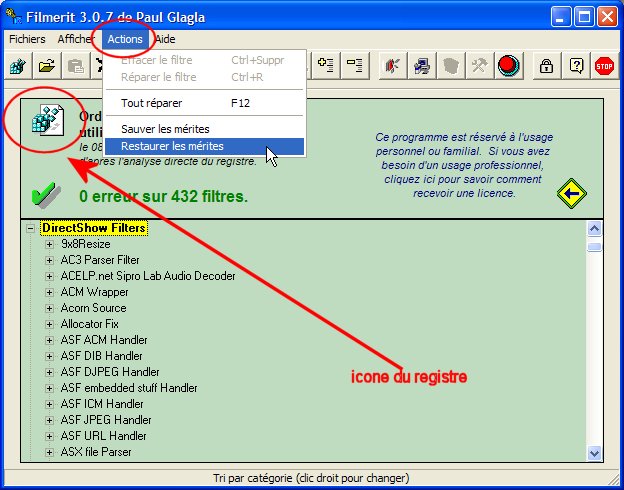Select the Allocator Fix entry
Screen dimensions: 624x490
click(90, 324)
